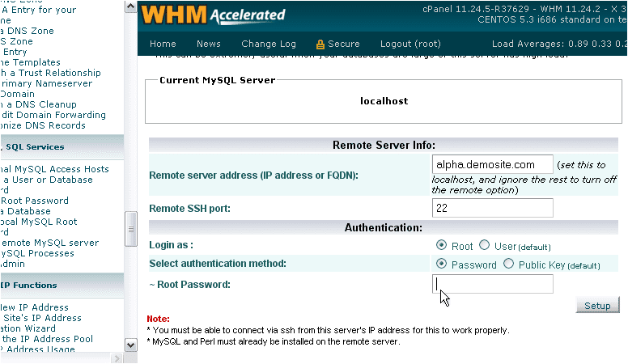The width and height of the screenshot is (628, 364).
Task: Open the Change Log page
Action: click(x=269, y=44)
